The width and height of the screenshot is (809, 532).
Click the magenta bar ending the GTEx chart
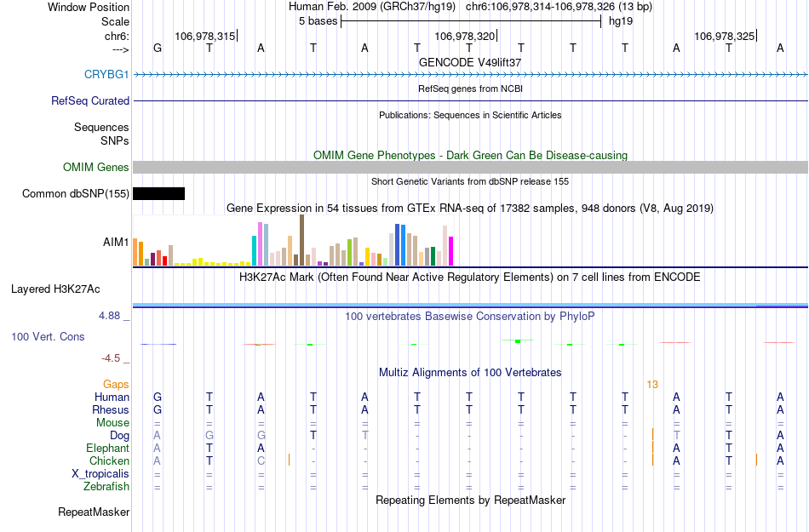tap(451, 251)
